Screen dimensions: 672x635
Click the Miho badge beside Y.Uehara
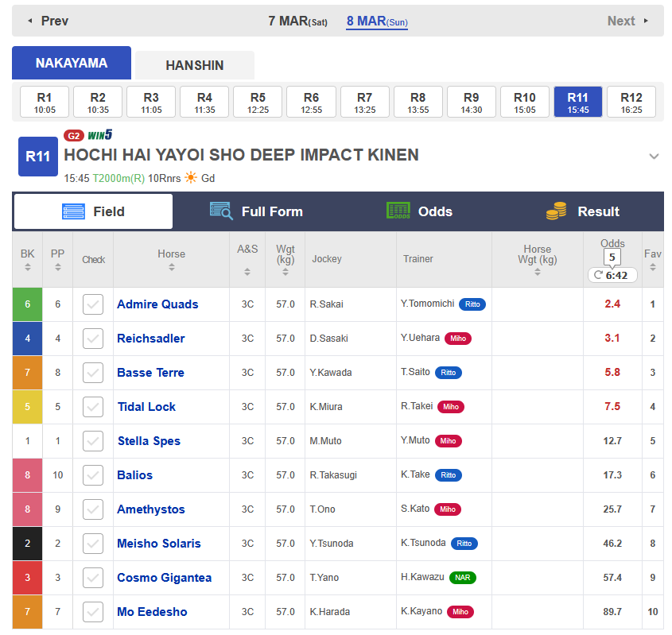pos(458,339)
